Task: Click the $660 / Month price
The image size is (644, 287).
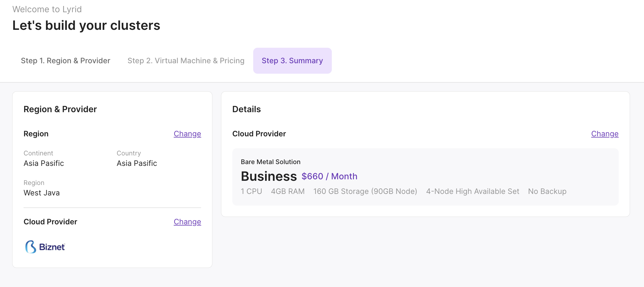Action: click(x=329, y=176)
